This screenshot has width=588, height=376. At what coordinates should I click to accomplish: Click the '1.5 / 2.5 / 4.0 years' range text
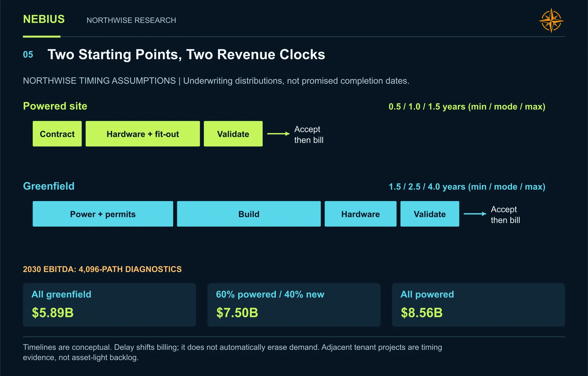467,187
